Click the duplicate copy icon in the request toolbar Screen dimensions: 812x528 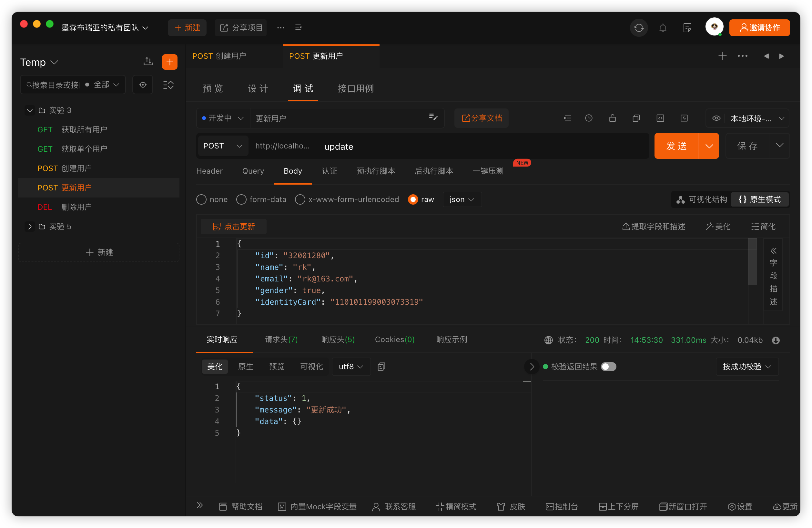click(x=636, y=118)
